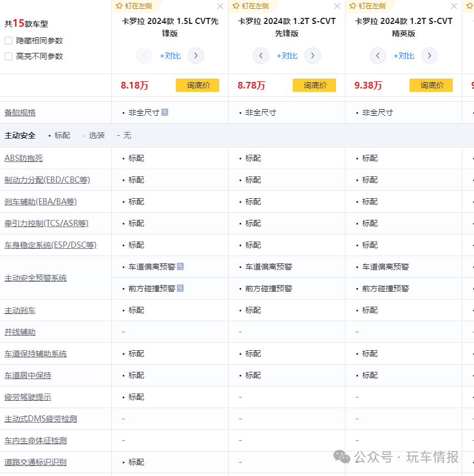The image size is (474, 476).
Task: Select the 卡罗拉 2024款 1.5L CVT先锋版 title
Action: click(x=170, y=27)
